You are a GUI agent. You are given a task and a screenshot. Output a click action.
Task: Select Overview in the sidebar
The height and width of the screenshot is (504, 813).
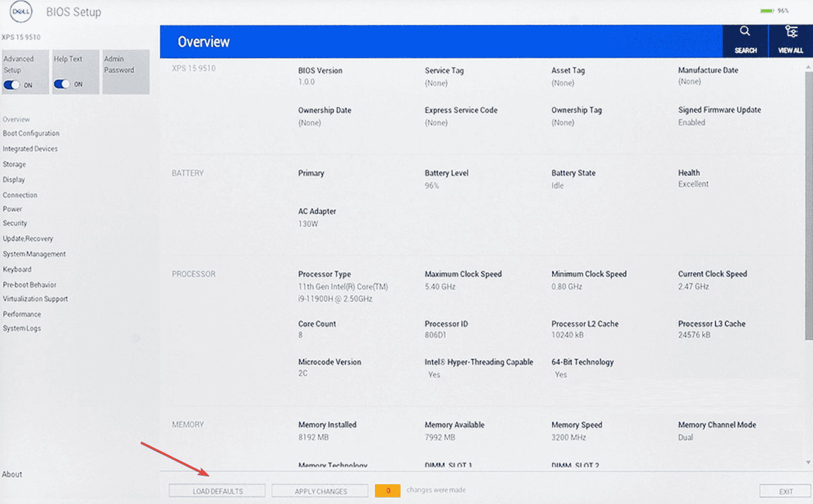coord(16,120)
